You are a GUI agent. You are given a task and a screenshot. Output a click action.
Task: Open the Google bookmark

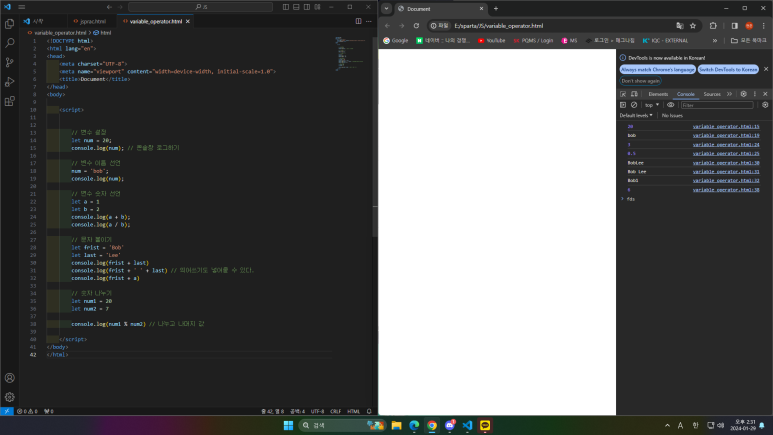396,40
